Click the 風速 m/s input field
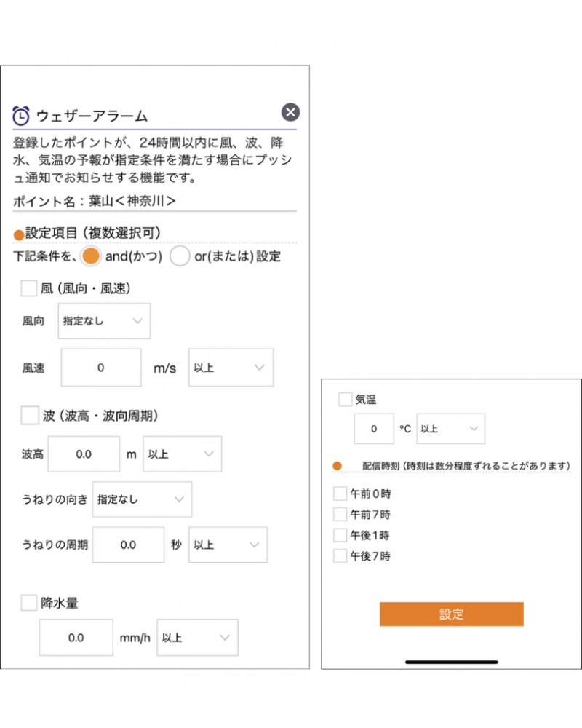 pyautogui.click(x=100, y=368)
